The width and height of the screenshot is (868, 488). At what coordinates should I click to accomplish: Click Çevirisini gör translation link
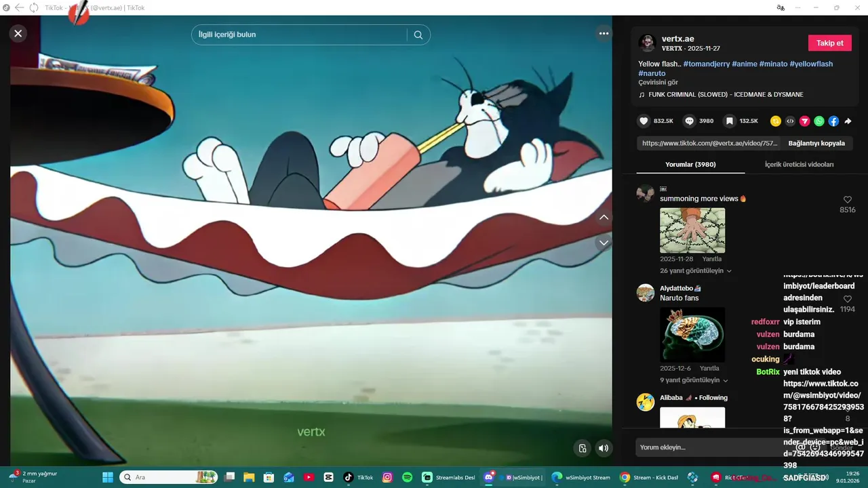coord(658,83)
